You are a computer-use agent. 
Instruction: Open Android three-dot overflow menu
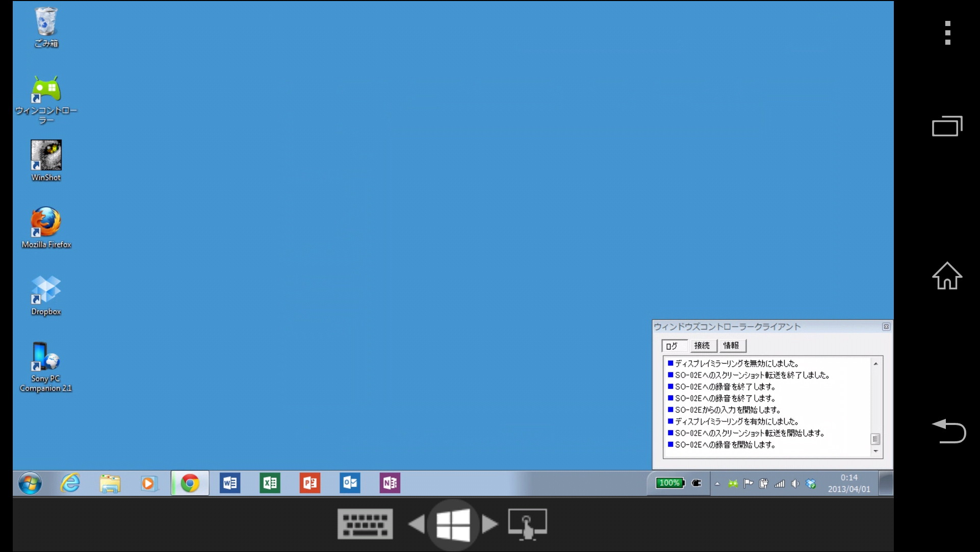(x=947, y=33)
